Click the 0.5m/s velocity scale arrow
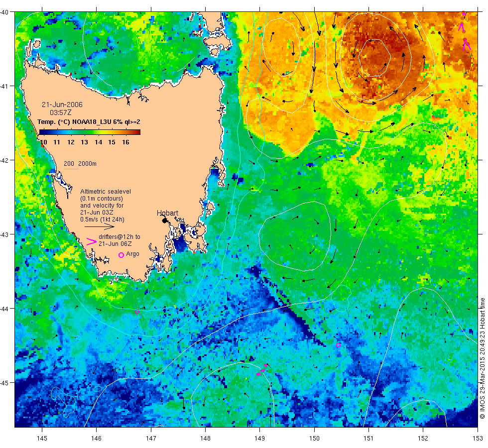 point(100,227)
